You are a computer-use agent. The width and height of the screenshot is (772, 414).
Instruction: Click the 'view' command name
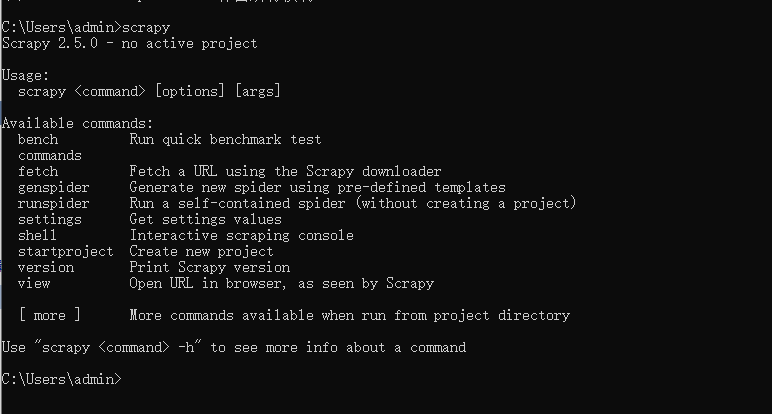(34, 284)
